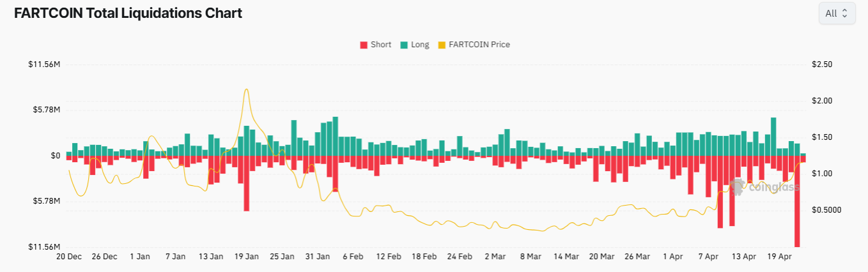Image resolution: width=868 pixels, height=272 pixels.
Task: Click the 12 Feb date label
Action: [x=389, y=257]
